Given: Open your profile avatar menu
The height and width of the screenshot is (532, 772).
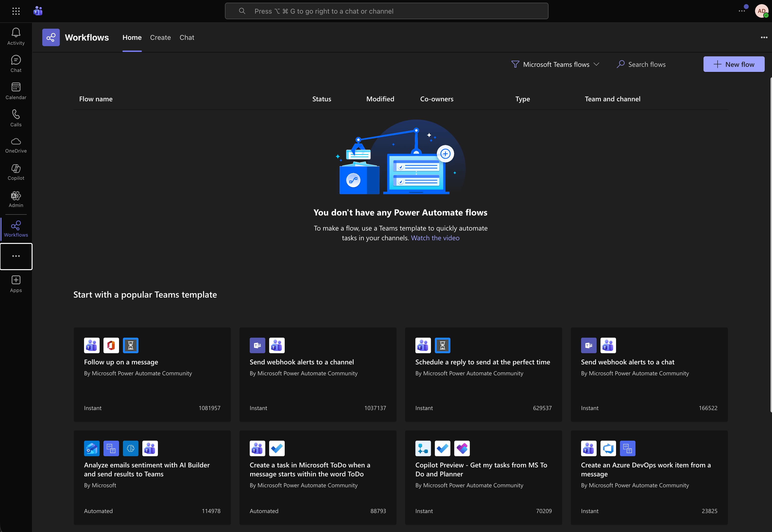Looking at the screenshot, I should pos(762,11).
